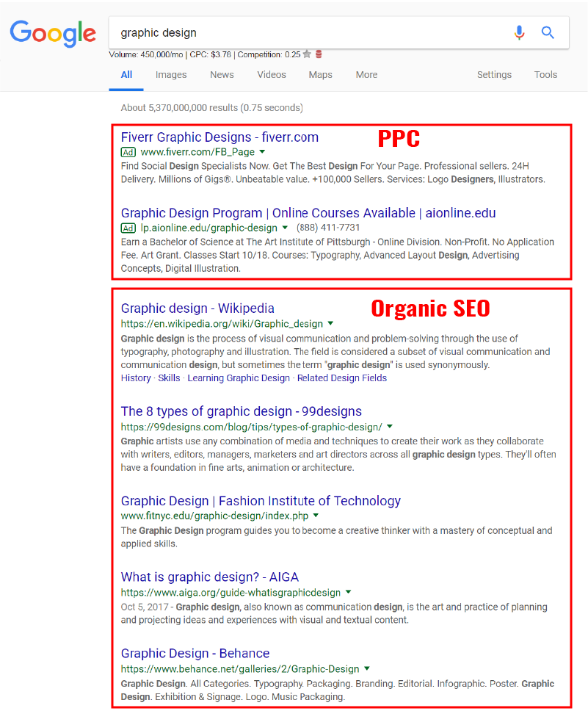Click the red database icon under search box
Image resolution: width=588 pixels, height=722 pixels.
(319, 54)
